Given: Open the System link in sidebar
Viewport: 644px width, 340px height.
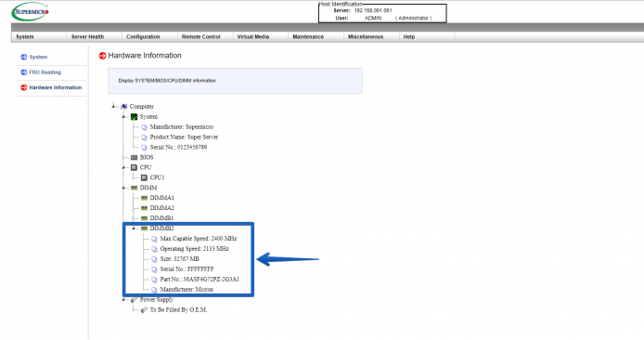Looking at the screenshot, I should tap(38, 58).
